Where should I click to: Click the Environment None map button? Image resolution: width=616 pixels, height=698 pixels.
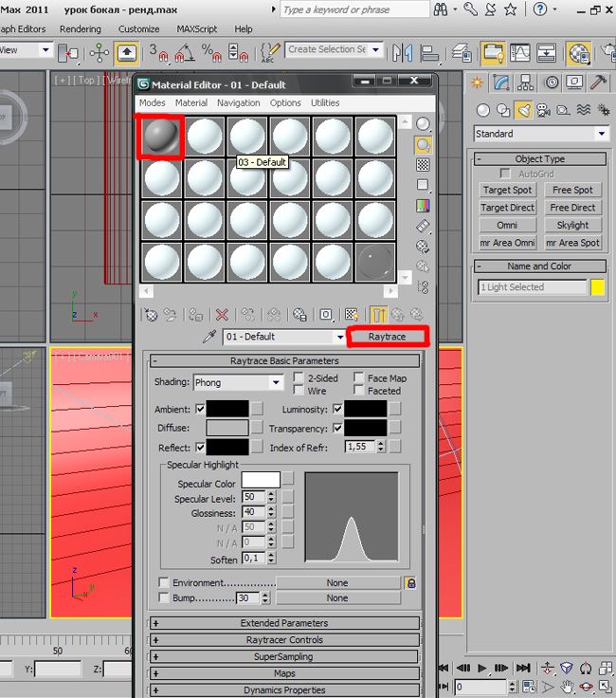337,582
